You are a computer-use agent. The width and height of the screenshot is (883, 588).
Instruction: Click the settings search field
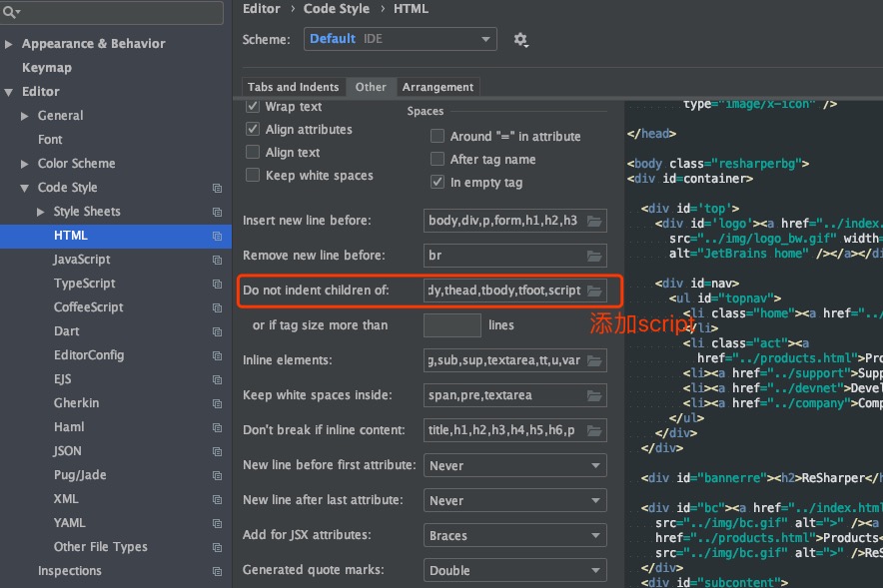pyautogui.click(x=112, y=12)
